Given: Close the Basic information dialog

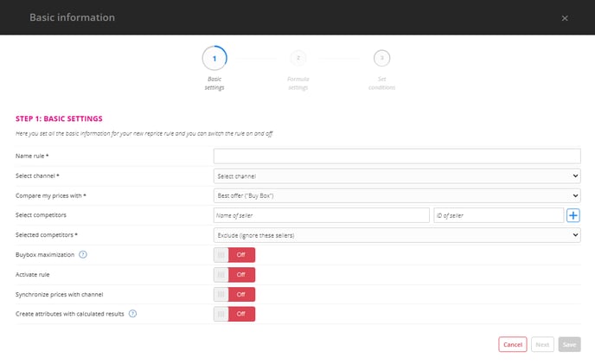Looking at the screenshot, I should point(565,18).
